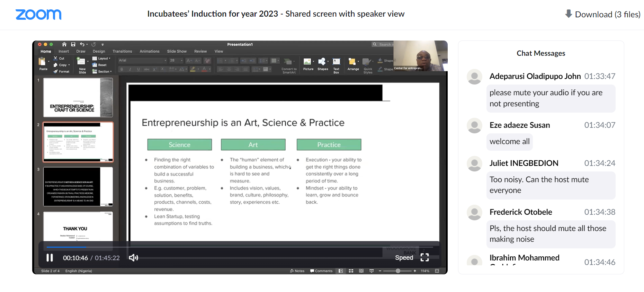The height and width of the screenshot is (292, 644).
Task: Click the Copy icon in the ribbon
Action: 55,65
